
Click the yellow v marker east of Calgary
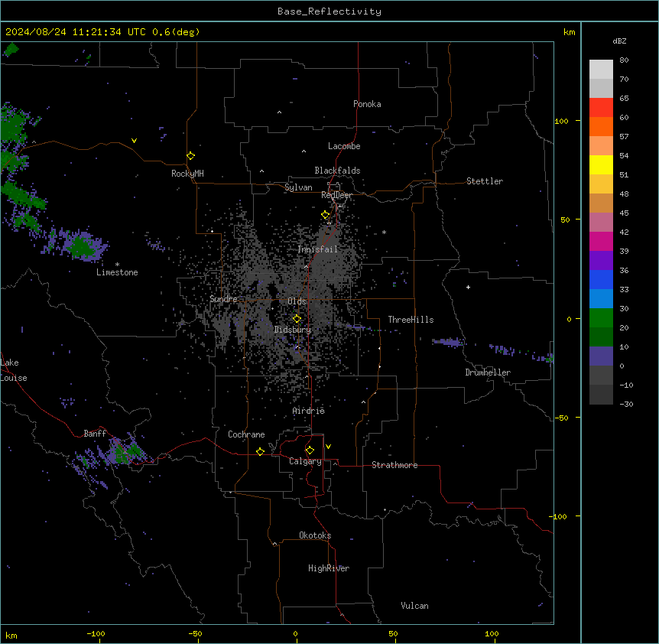pyautogui.click(x=328, y=447)
